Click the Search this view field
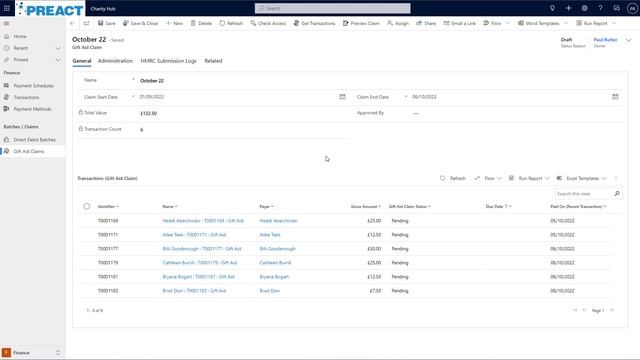Viewport: 640px width, 360px height. (x=583, y=193)
